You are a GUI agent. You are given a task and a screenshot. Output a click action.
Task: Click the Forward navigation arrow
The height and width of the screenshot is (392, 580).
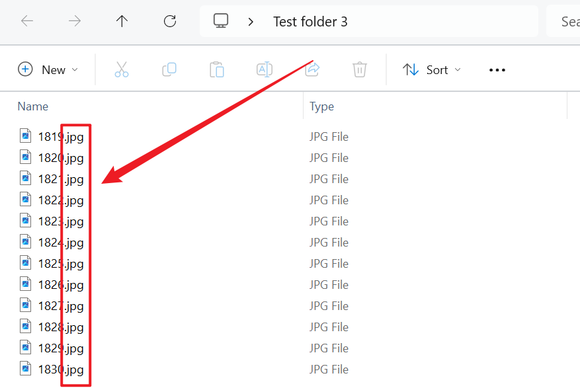(x=75, y=21)
